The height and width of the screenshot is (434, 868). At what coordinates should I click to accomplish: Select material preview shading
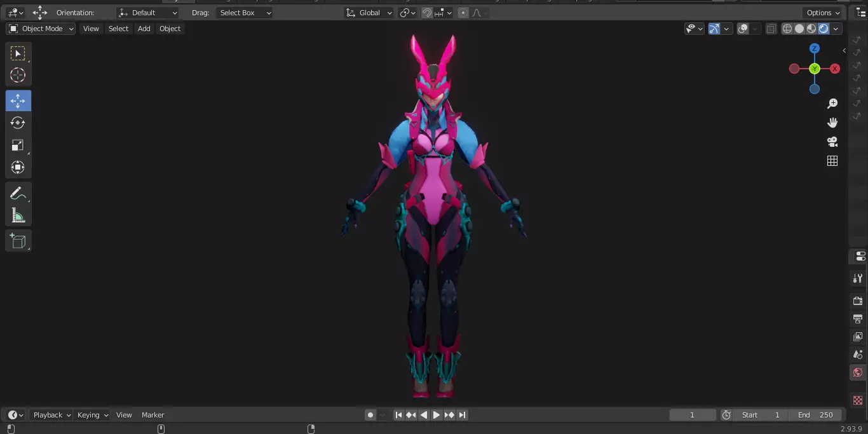[x=811, y=29]
